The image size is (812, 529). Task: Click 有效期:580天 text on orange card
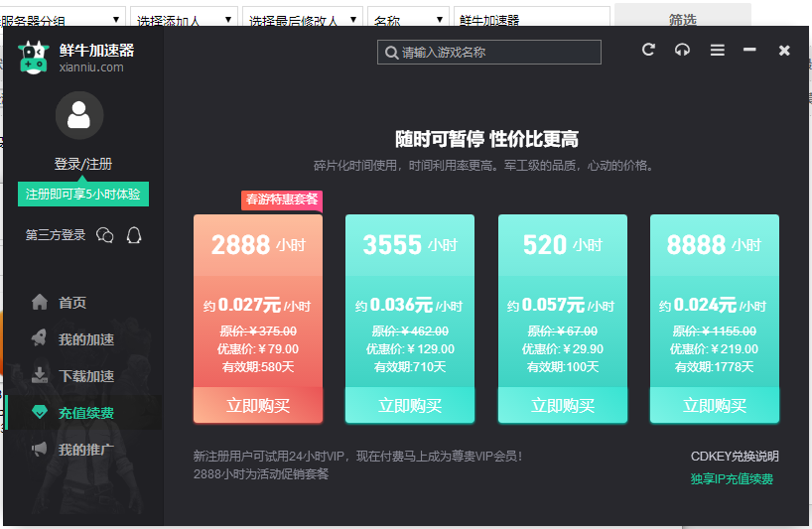(x=258, y=367)
